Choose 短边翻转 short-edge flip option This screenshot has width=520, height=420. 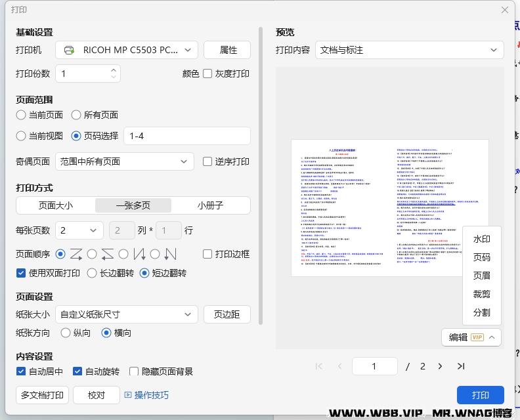(144, 273)
